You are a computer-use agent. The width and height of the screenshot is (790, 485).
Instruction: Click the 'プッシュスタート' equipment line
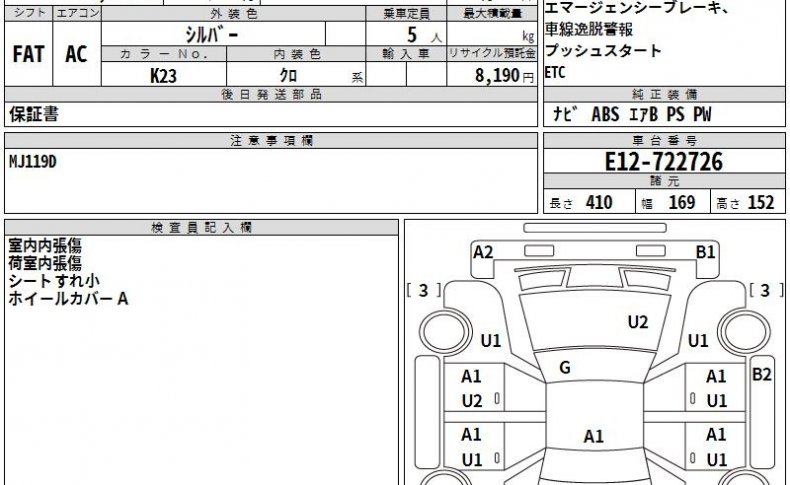tap(603, 51)
